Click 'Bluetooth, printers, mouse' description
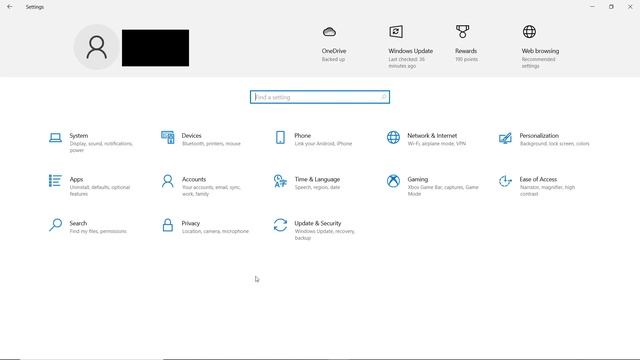The height and width of the screenshot is (360, 640). 211,144
